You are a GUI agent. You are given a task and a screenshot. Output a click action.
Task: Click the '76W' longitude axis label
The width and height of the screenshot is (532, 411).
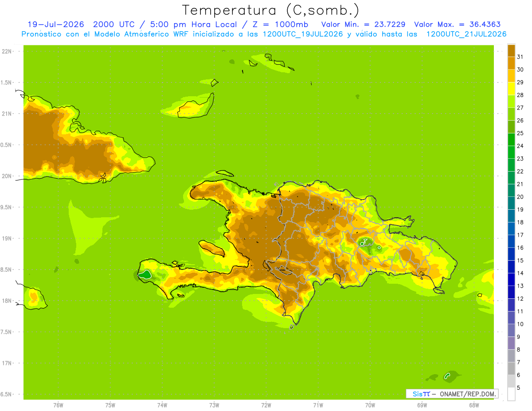(58, 405)
